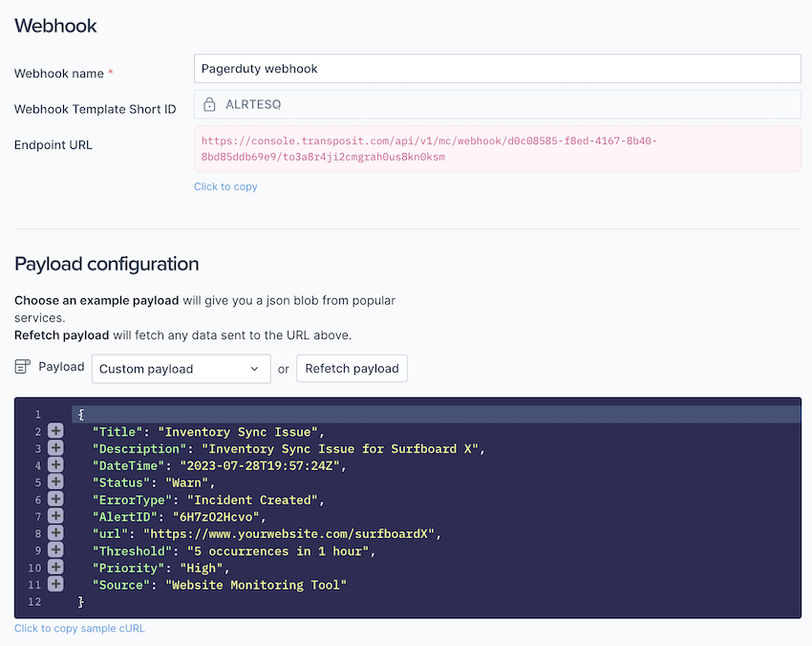Click the plus icon on the Status line

(x=55, y=483)
